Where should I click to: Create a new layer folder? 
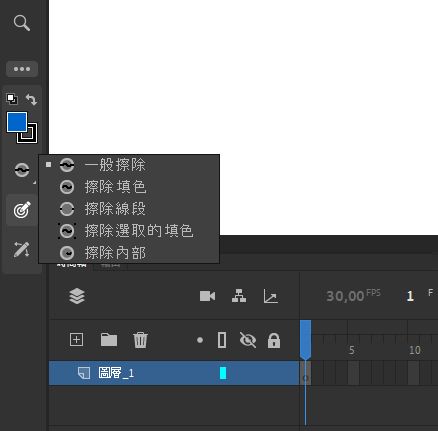click(x=109, y=340)
